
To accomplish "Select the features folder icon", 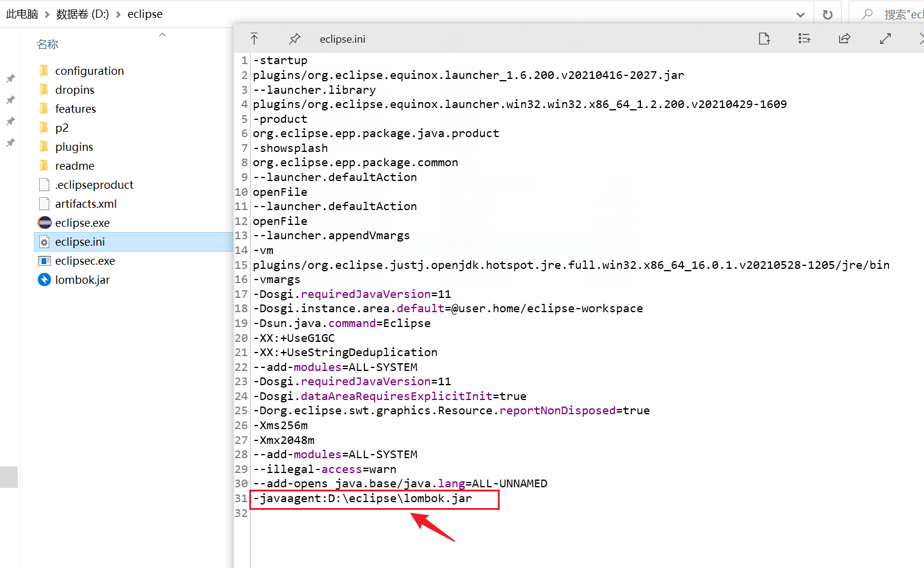I will click(x=44, y=109).
